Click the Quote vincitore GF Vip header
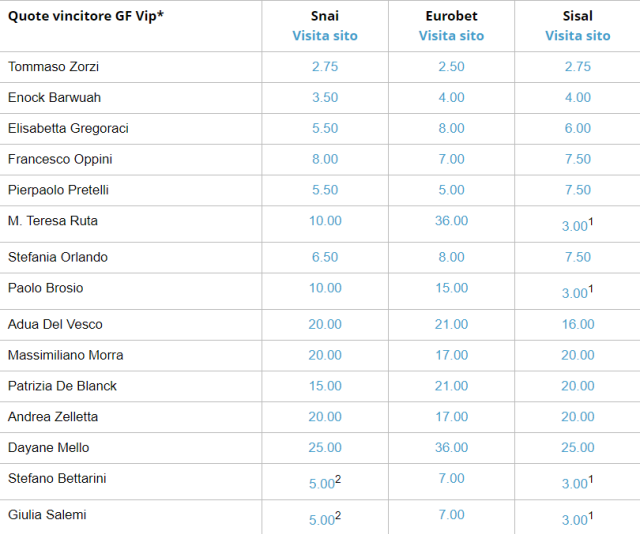640x534 pixels. pos(86,16)
